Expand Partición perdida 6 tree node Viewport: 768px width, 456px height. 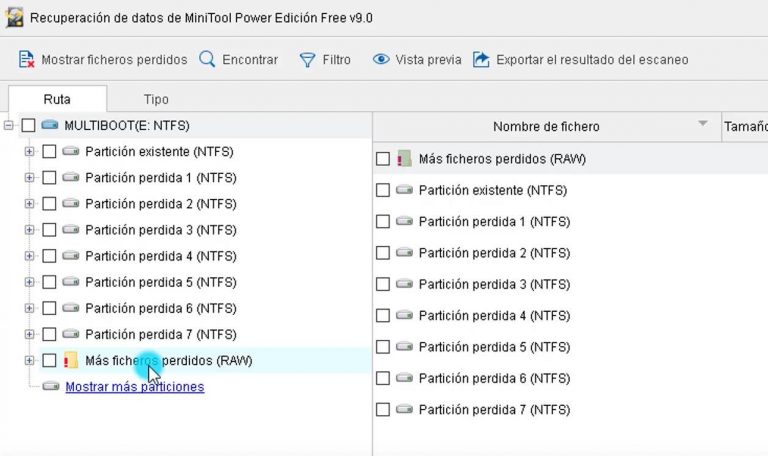point(29,308)
